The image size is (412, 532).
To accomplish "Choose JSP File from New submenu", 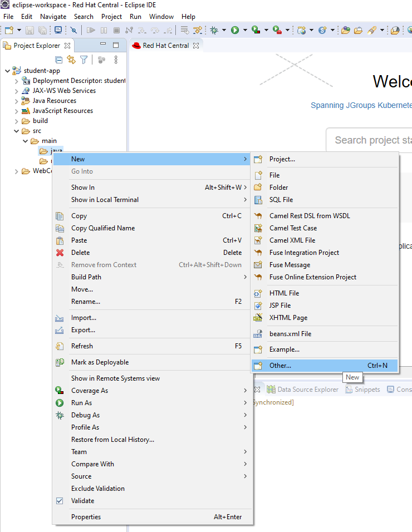I will (325, 306).
